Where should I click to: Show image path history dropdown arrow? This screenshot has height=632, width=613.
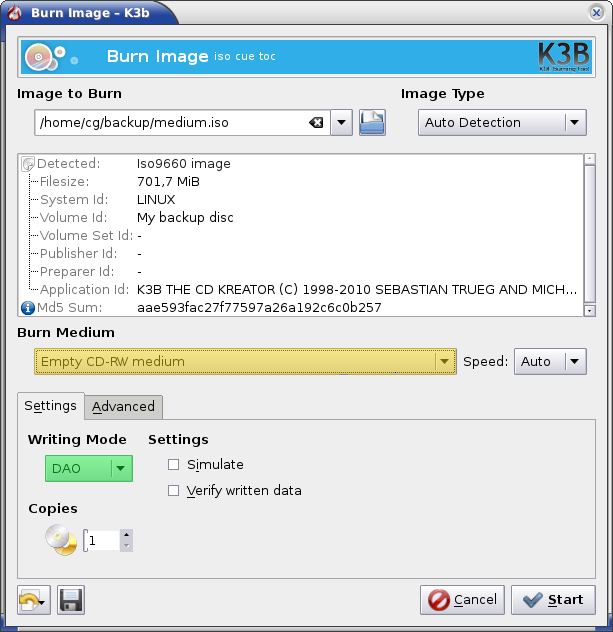342,123
